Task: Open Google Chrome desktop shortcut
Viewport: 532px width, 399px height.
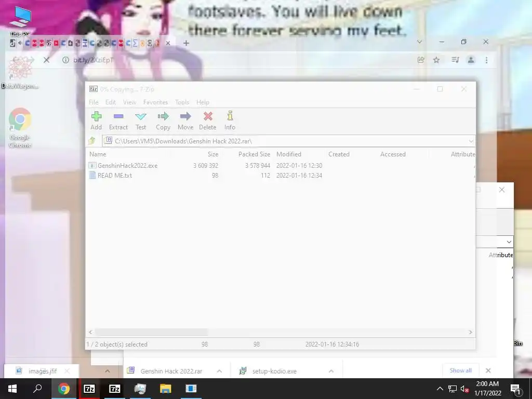Action: pos(20,128)
